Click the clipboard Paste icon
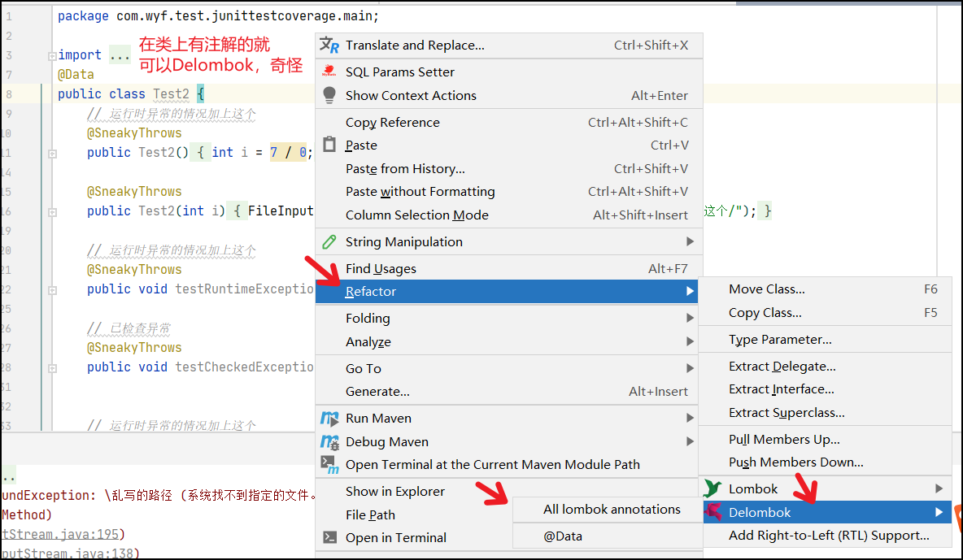The image size is (963, 560). [x=329, y=145]
